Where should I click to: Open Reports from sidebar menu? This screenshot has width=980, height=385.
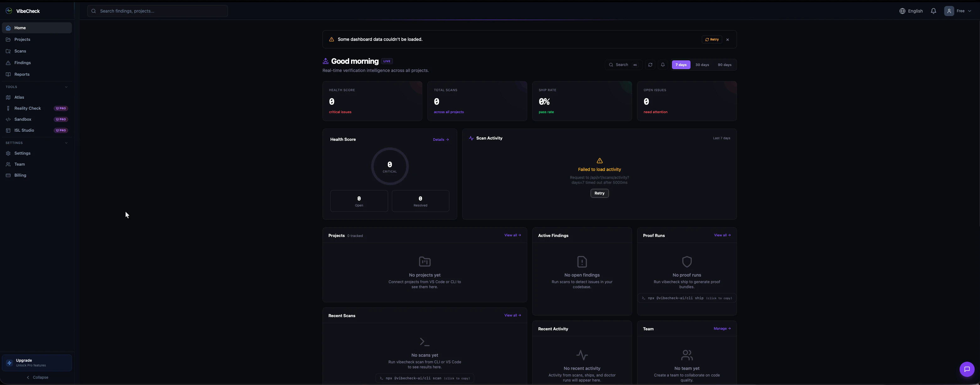[22, 74]
